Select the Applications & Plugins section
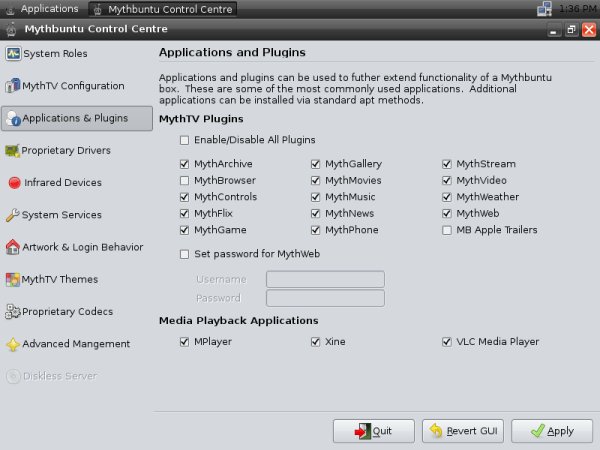The height and width of the screenshot is (450, 600). pos(77,118)
